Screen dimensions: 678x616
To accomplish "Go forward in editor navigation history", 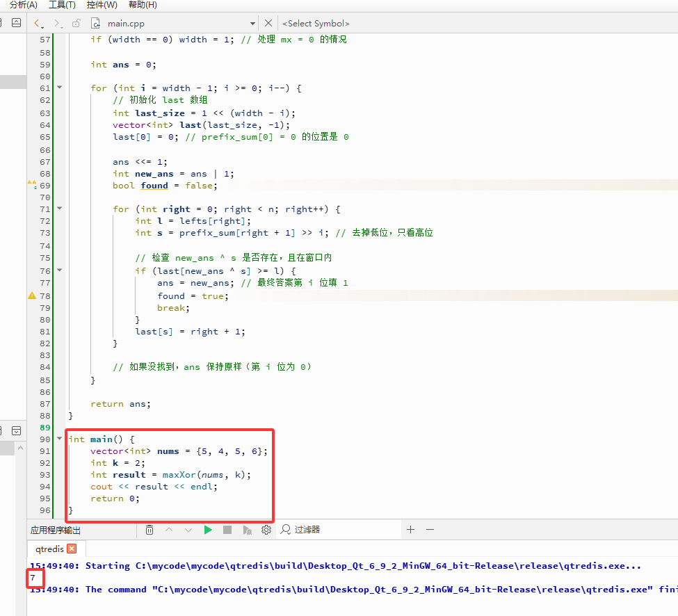I will click(x=58, y=24).
